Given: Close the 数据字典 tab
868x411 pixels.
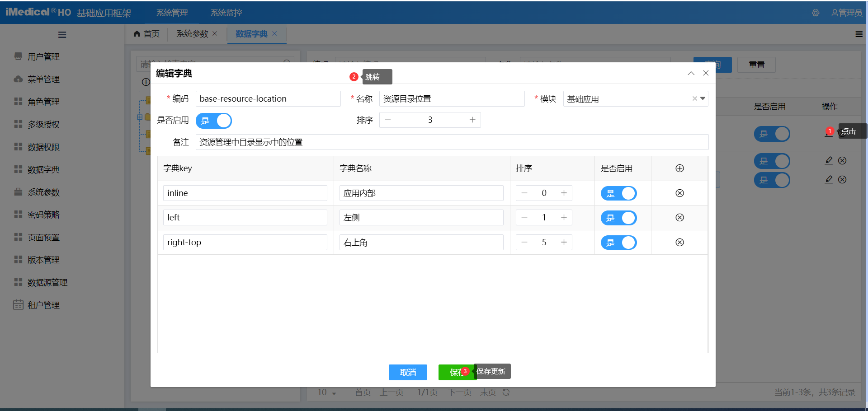Looking at the screenshot, I should tap(274, 33).
